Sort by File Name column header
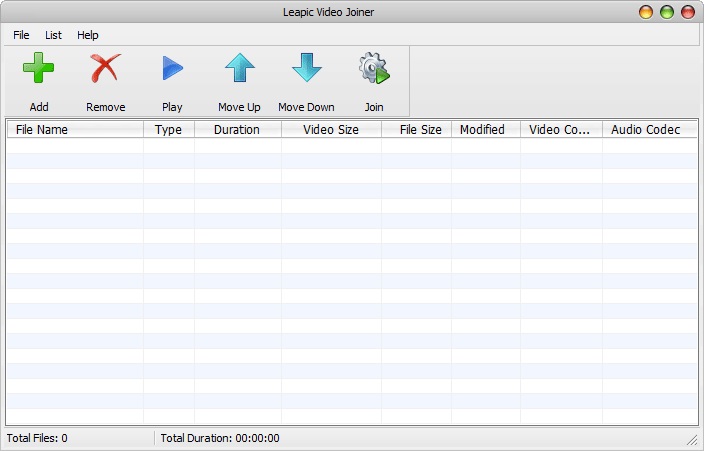704x451 pixels. click(74, 130)
